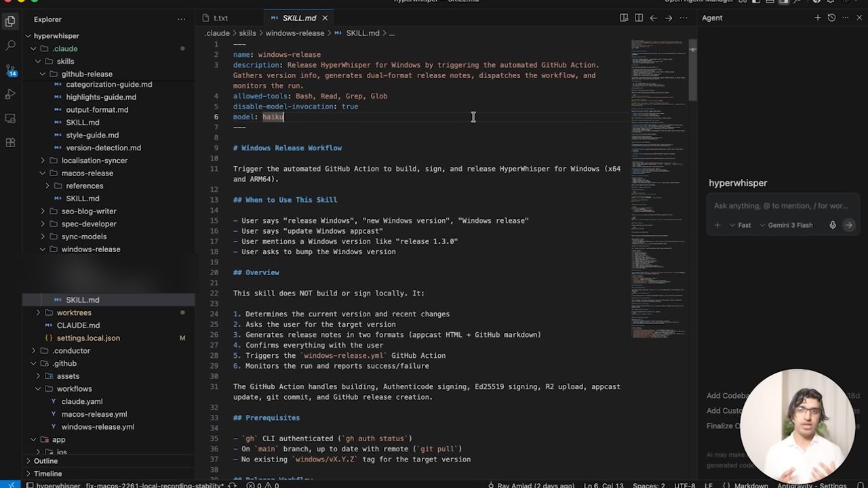868x488 pixels.
Task: Open the Search view in activity bar
Action: click(x=10, y=45)
